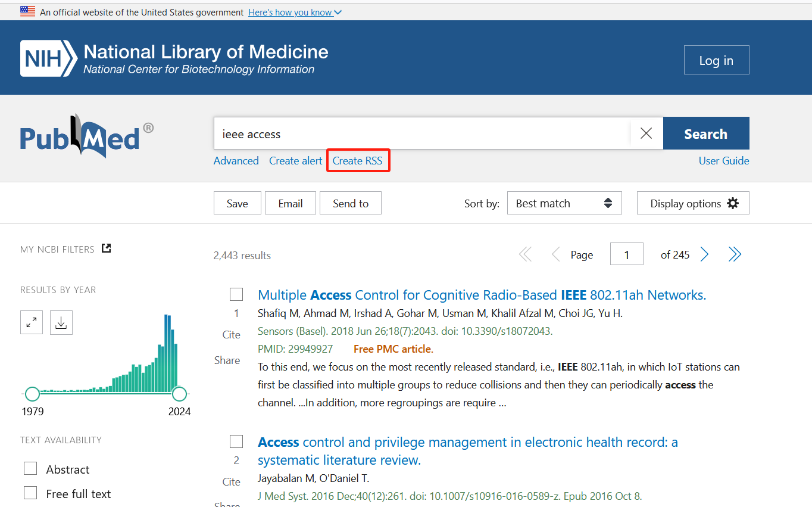Click the Email button
This screenshot has height=507, width=812.
pyautogui.click(x=291, y=203)
